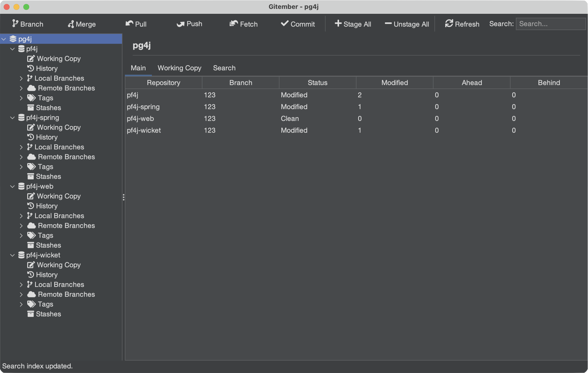Sort by the Status column header
The height and width of the screenshot is (373, 588).
coord(318,83)
